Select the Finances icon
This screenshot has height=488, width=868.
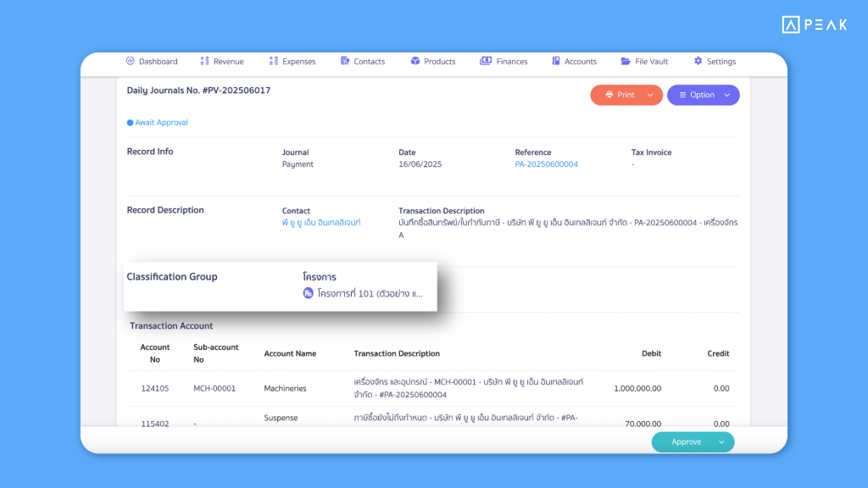coord(485,60)
